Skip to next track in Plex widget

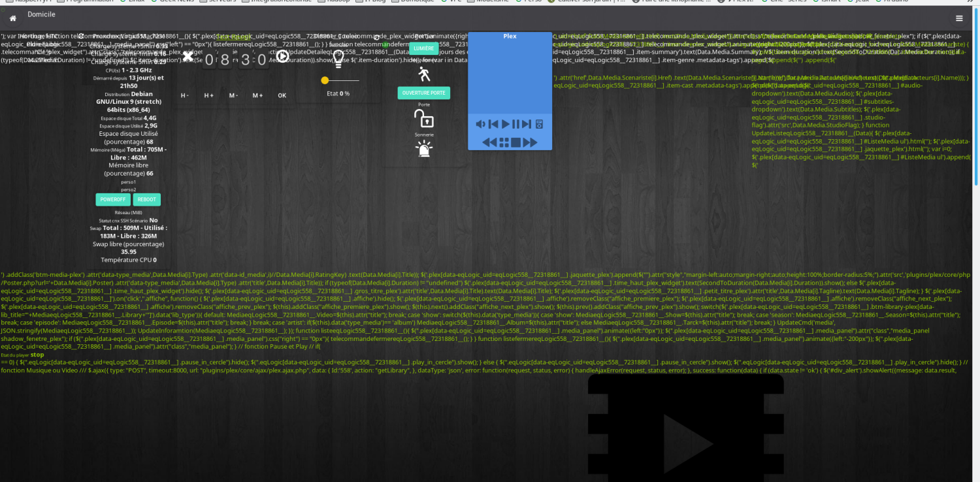(x=527, y=124)
